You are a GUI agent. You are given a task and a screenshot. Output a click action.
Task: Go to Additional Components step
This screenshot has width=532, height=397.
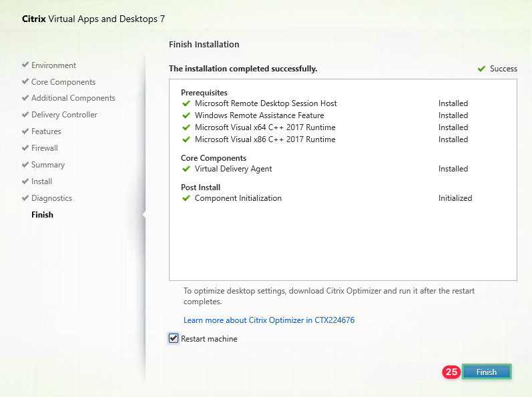click(73, 98)
